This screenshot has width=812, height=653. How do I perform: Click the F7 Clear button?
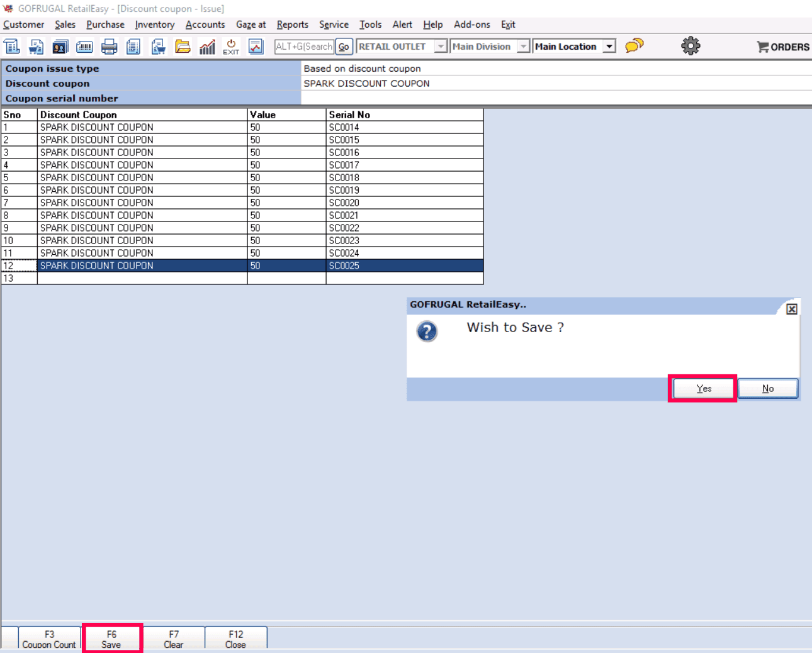(174, 639)
